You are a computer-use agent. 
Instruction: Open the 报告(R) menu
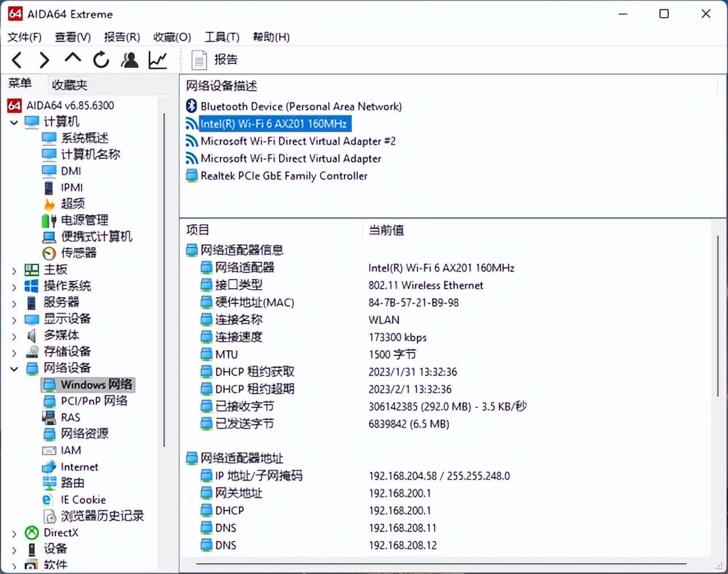click(x=122, y=37)
